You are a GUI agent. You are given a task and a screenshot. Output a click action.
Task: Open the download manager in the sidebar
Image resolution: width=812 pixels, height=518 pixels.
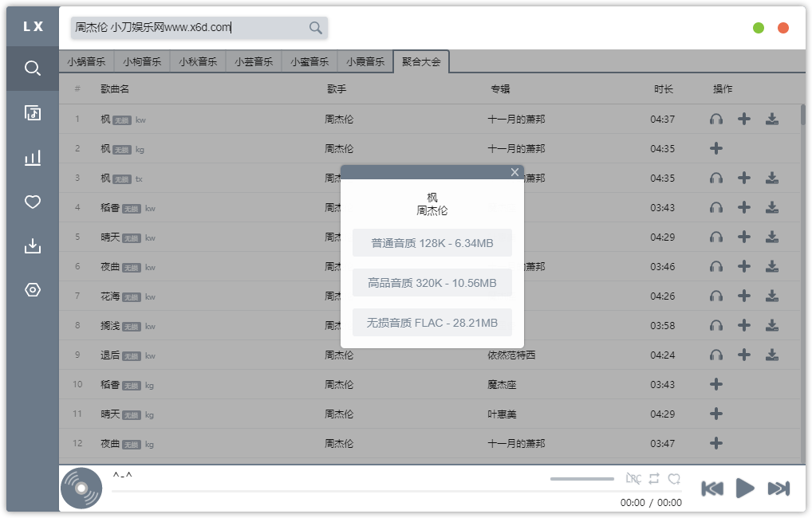pyautogui.click(x=32, y=245)
